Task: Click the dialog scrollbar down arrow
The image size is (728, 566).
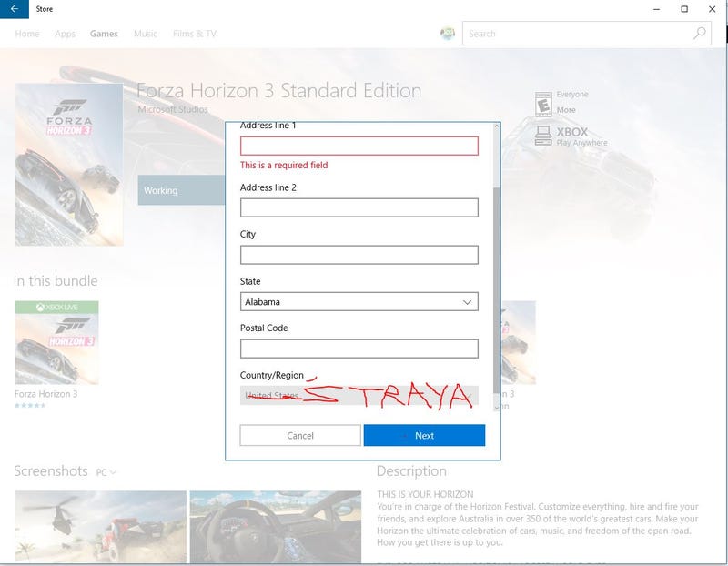Action: coord(497,407)
